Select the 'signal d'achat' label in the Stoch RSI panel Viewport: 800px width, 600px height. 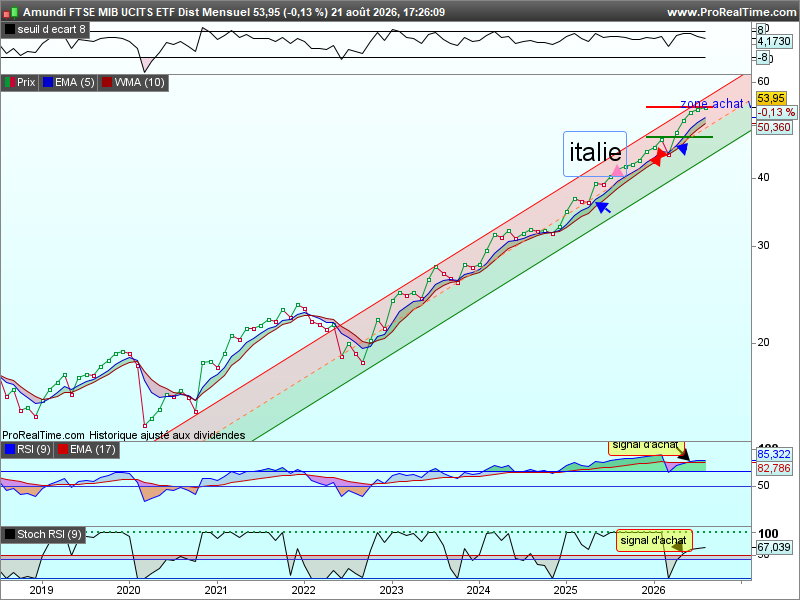pos(654,540)
